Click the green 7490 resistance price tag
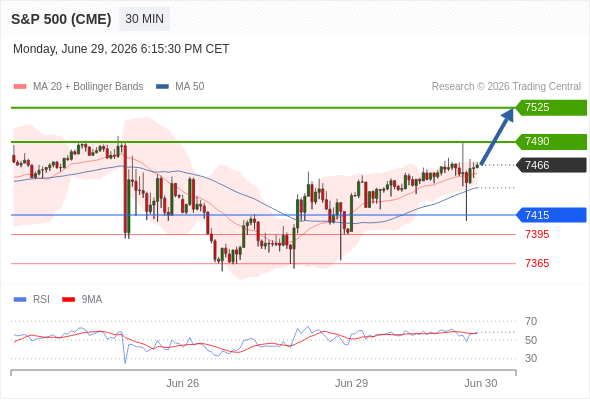The height and width of the screenshot is (400, 590). pyautogui.click(x=551, y=141)
